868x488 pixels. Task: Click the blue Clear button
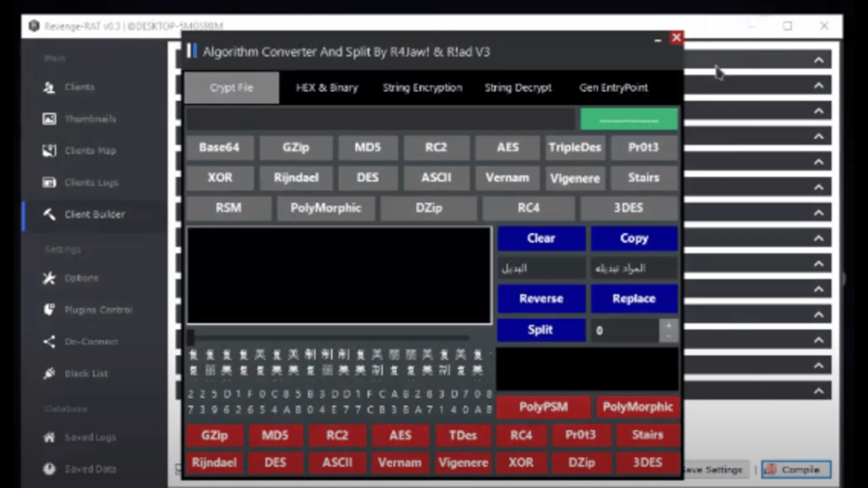(x=541, y=238)
